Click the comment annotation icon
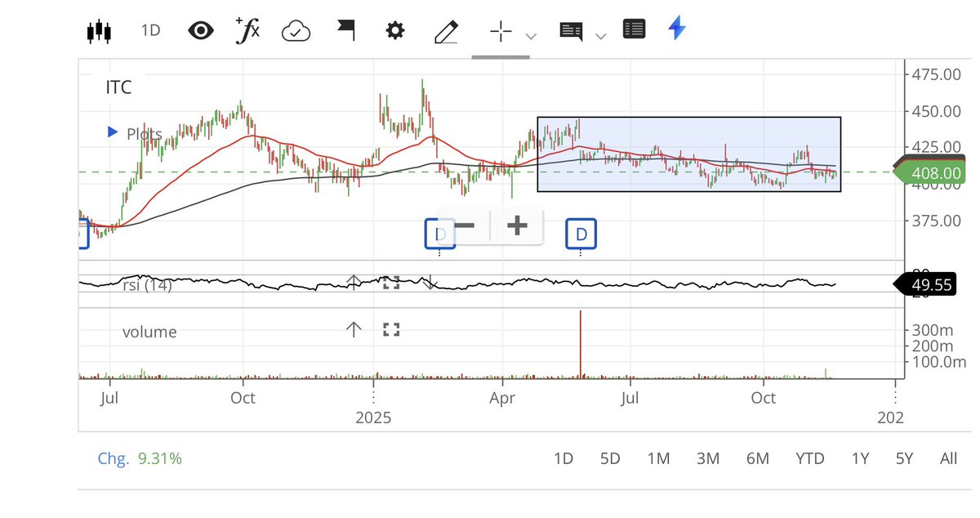The height and width of the screenshot is (518, 980). coord(572,32)
